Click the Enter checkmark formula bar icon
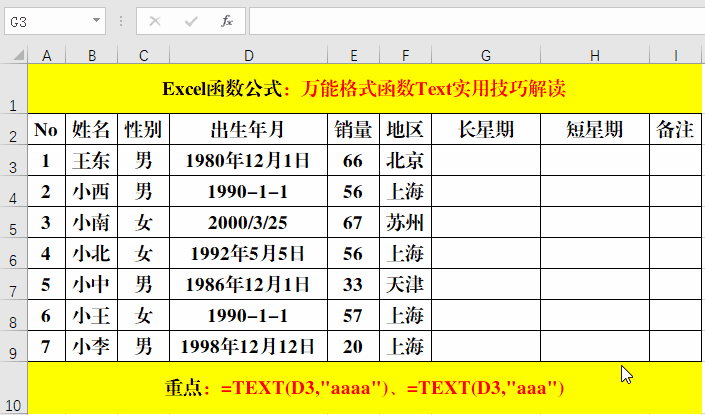705x415 pixels. [191, 21]
